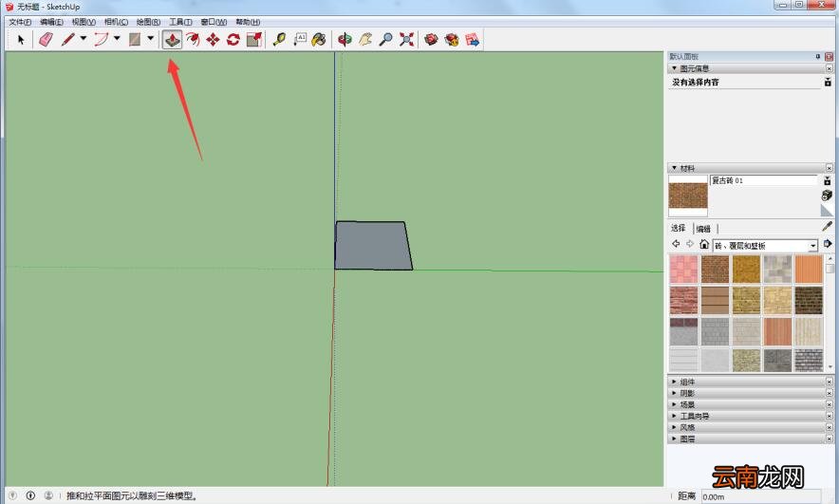
Task: Click the create material icon
Action: pos(828,196)
